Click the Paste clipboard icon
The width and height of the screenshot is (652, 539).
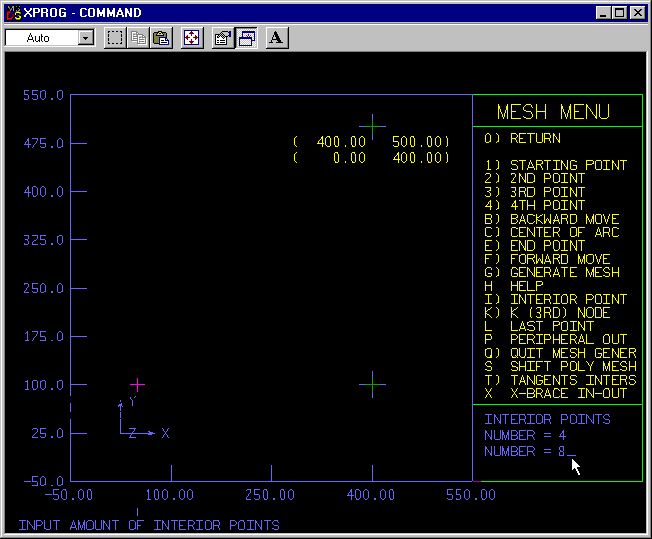(160, 38)
